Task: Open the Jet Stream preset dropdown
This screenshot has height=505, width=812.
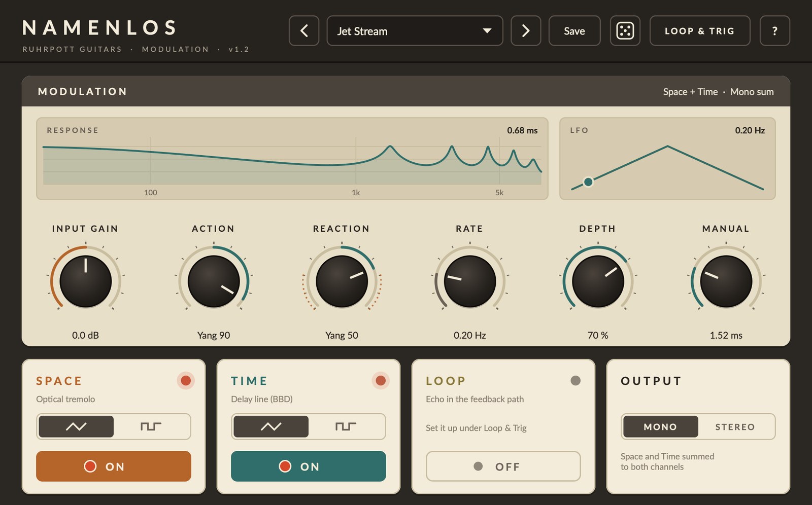Action: (x=415, y=31)
